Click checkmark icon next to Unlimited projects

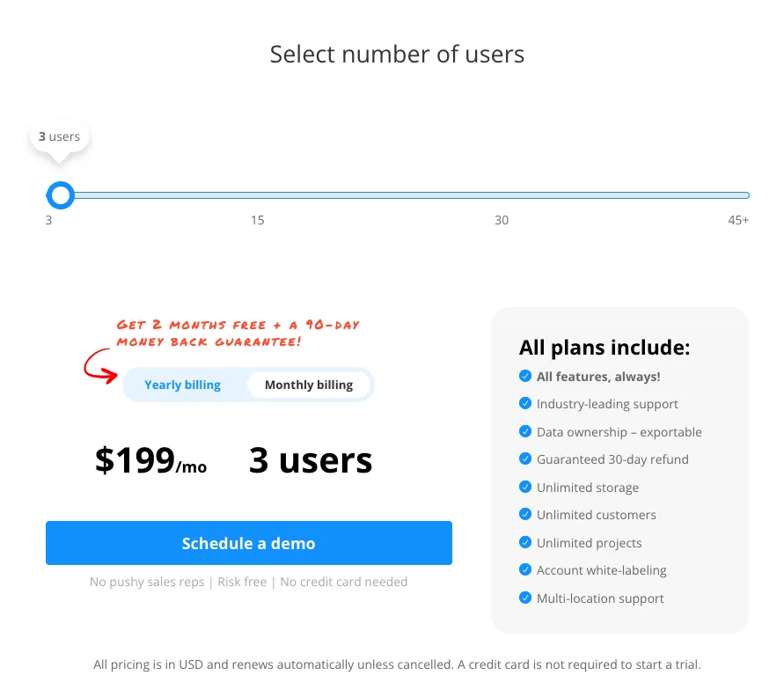coord(525,543)
